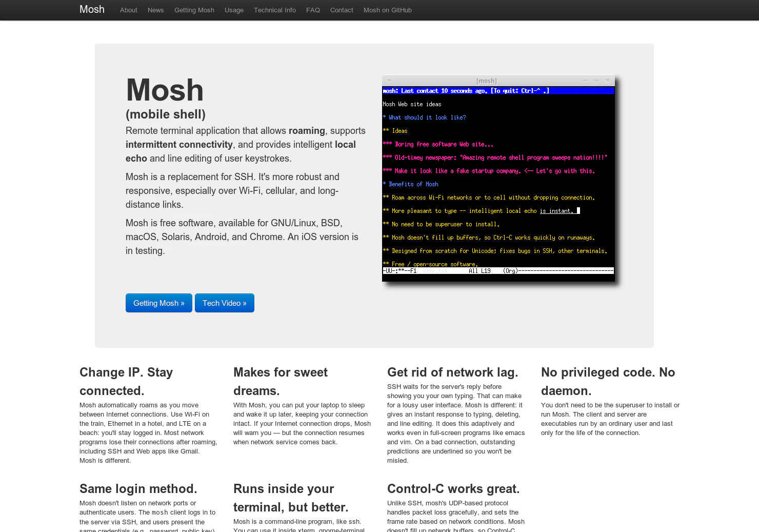Click the terminal '[mosh]' title text
The image size is (759, 532).
coord(486,81)
